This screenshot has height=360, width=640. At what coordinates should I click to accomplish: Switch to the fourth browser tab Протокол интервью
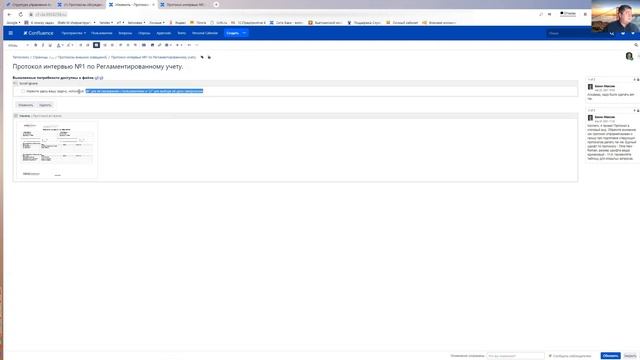183,4
